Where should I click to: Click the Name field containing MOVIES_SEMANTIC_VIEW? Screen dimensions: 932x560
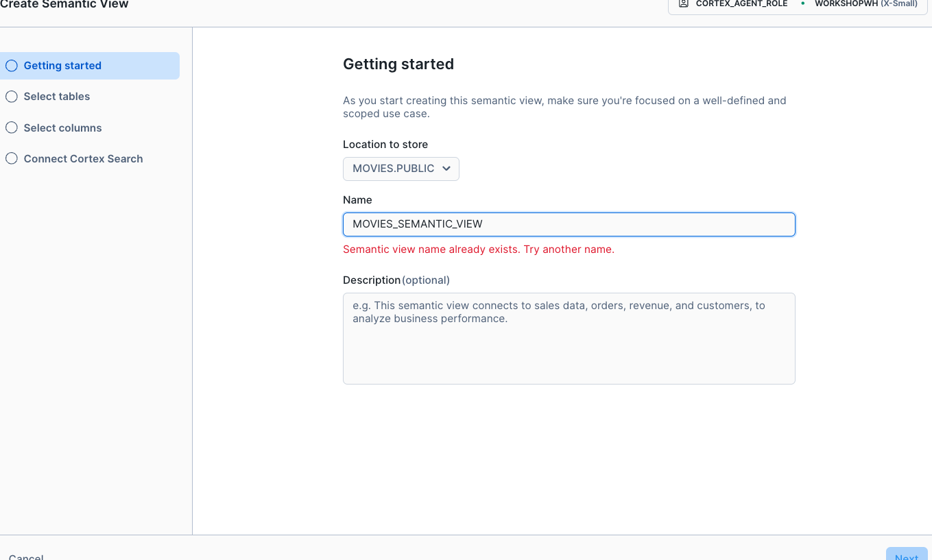569,225
